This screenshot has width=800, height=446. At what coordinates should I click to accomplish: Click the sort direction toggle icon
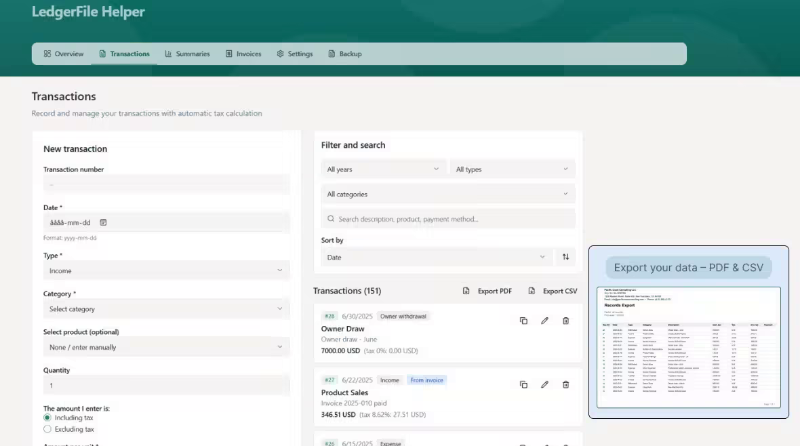pyautogui.click(x=566, y=257)
